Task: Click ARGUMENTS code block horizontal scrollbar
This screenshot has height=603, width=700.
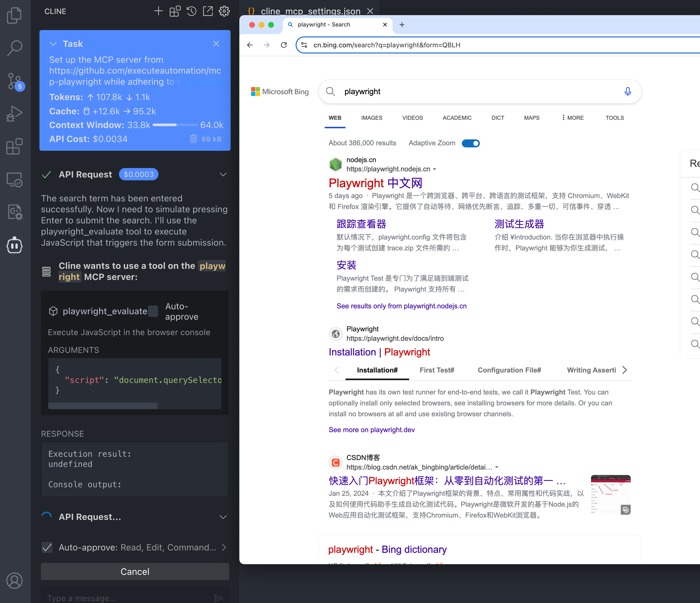Action: 103,406
